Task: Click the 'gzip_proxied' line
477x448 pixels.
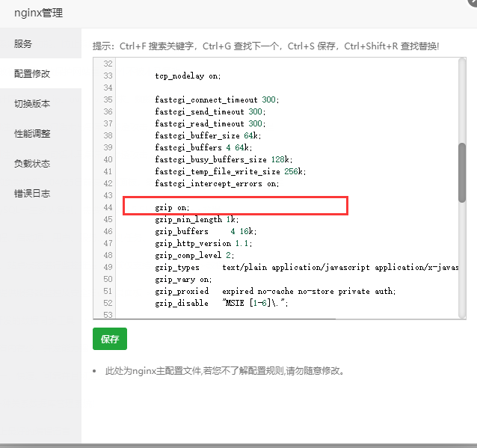Action: pos(275,291)
